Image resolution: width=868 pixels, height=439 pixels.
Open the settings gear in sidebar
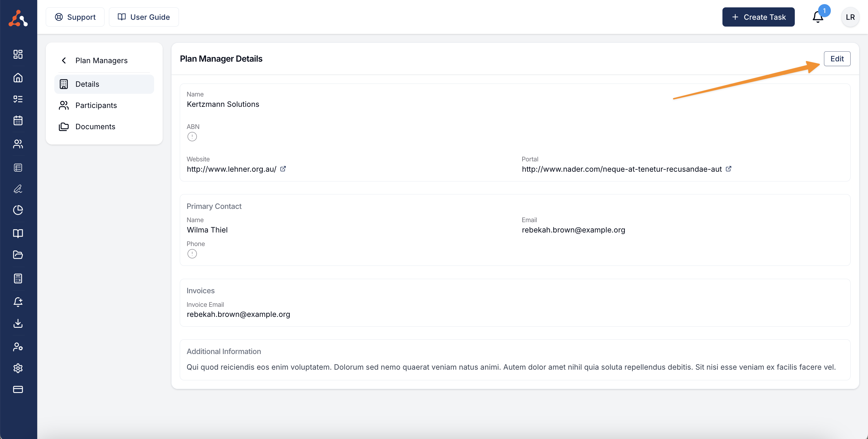click(18, 368)
